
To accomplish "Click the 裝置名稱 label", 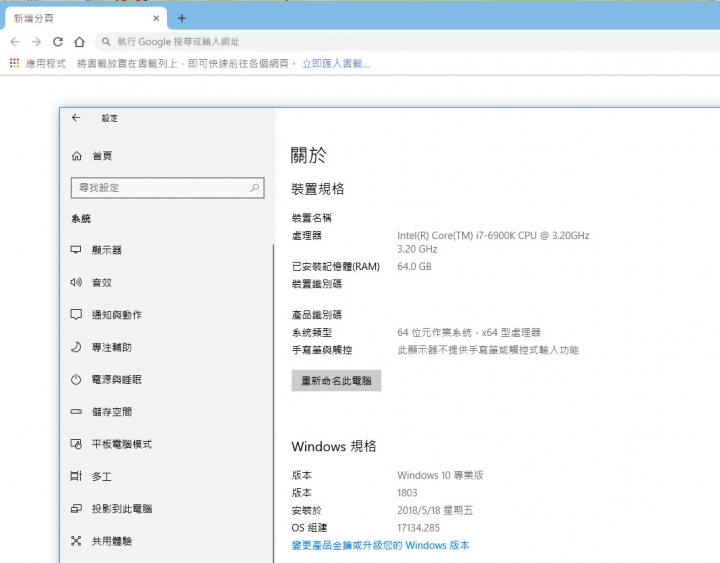I will pyautogui.click(x=312, y=218).
